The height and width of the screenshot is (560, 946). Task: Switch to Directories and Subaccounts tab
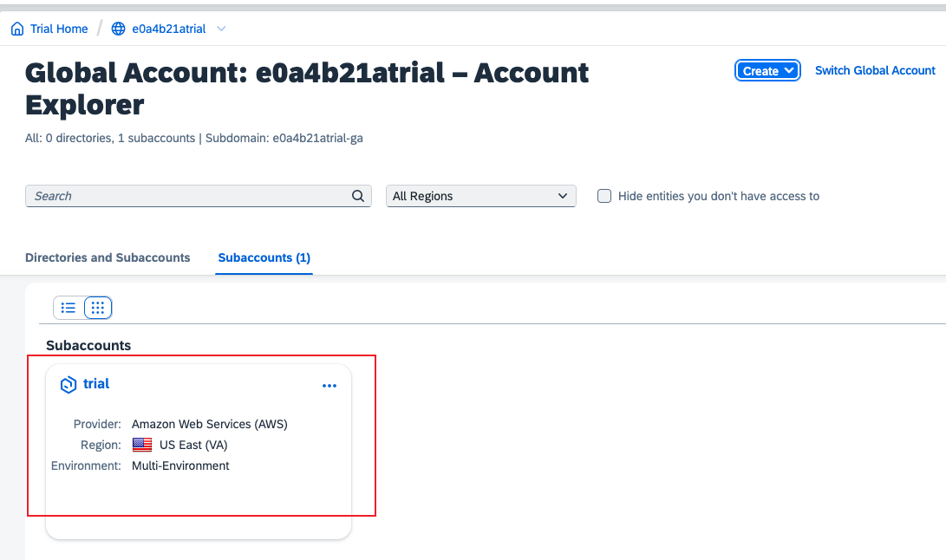[108, 257]
